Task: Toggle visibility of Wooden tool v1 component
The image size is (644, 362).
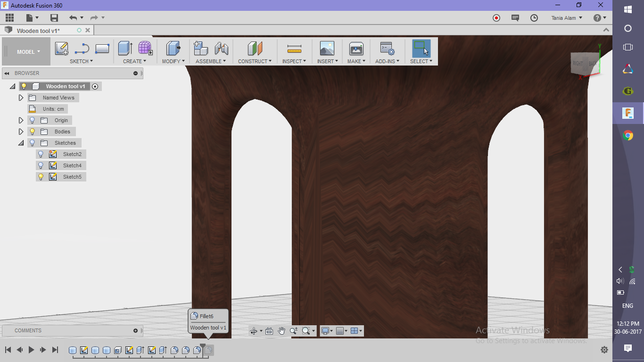Action: 24,86
